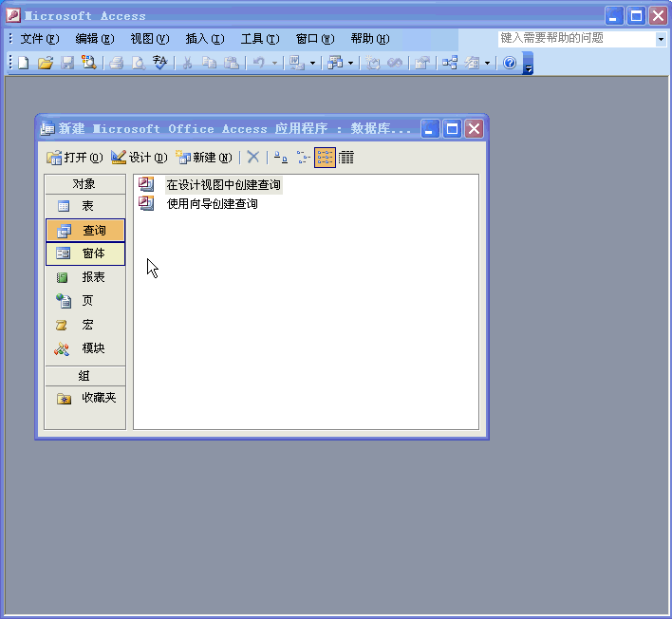Switch to Small Icons view
The width and height of the screenshot is (672, 619).
pos(303,158)
